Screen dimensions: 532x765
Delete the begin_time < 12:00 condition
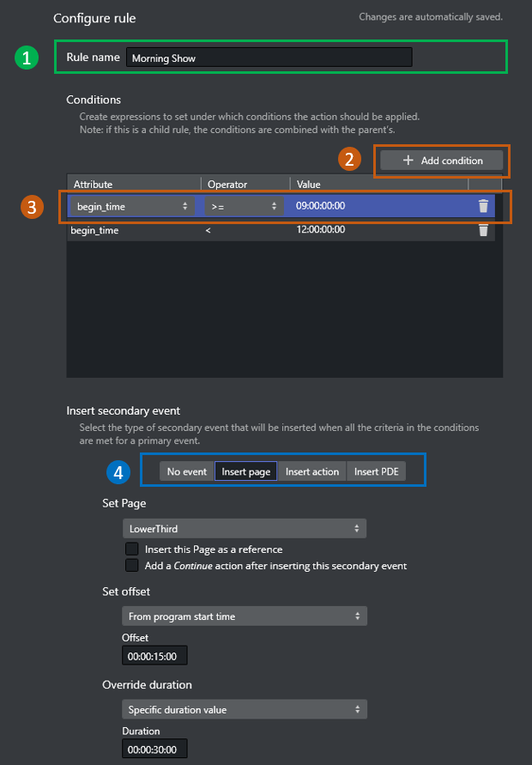pos(483,230)
